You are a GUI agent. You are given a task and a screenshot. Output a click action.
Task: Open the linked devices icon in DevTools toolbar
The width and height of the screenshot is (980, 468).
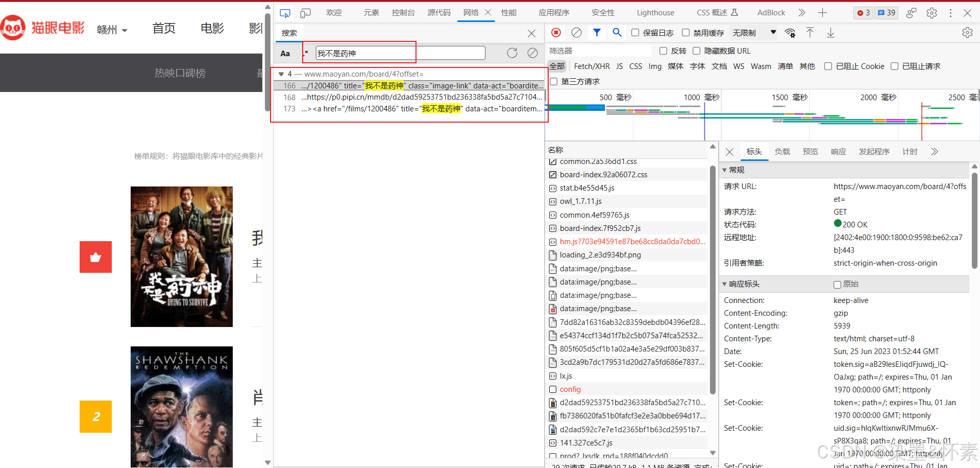[x=911, y=13]
